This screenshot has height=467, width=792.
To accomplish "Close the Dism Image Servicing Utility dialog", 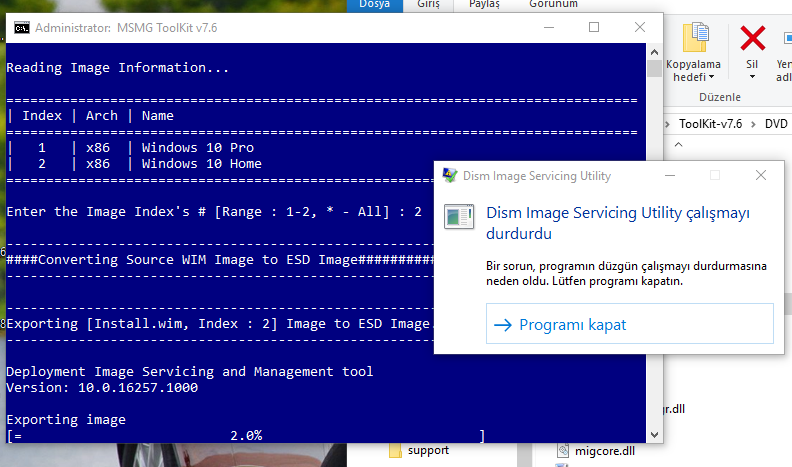I will tap(761, 175).
